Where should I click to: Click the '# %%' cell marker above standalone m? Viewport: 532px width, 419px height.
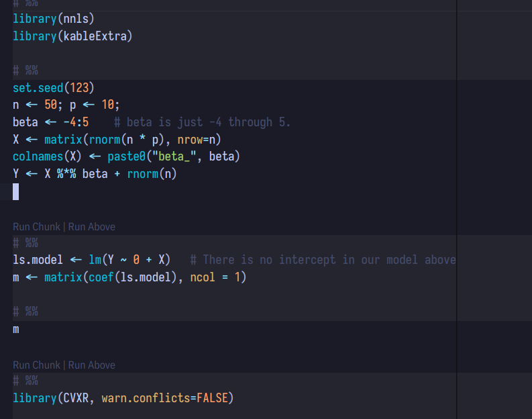coord(25,312)
